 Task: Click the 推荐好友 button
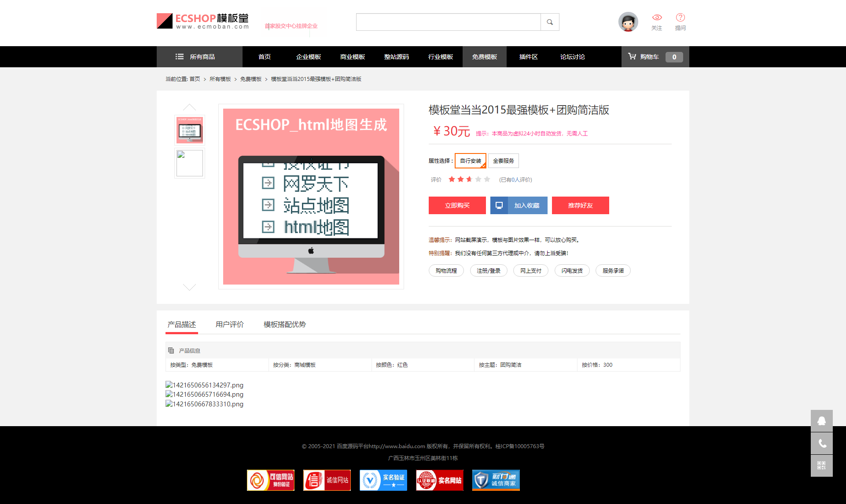pyautogui.click(x=581, y=205)
